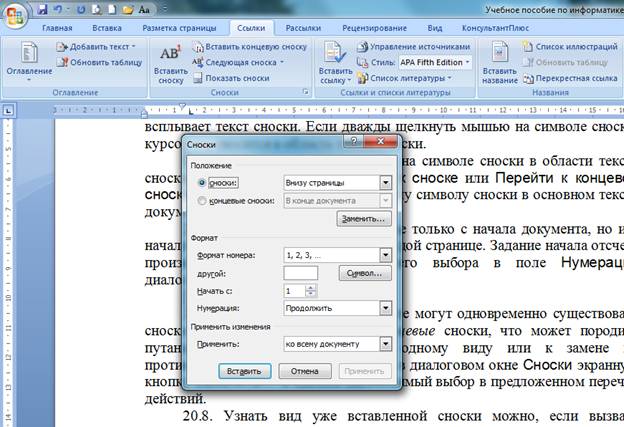Open the Формат номера dropdown
This screenshot has width=624, height=427.
point(384,255)
